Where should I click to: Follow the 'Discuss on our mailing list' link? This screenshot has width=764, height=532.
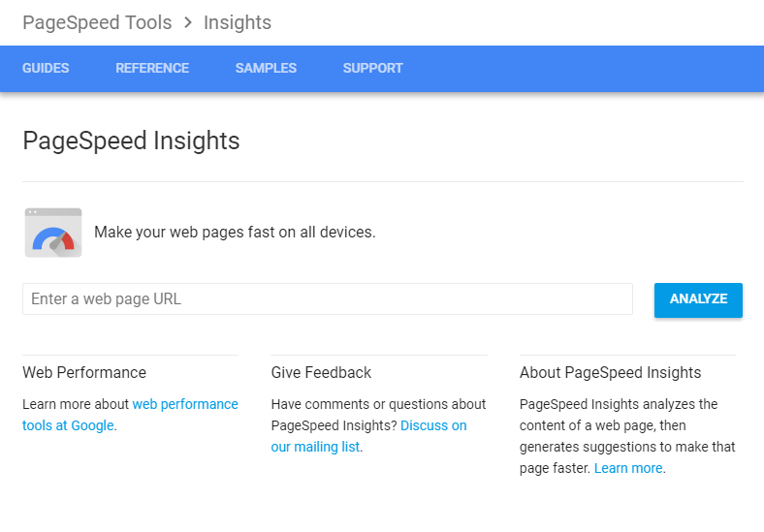[368, 436]
